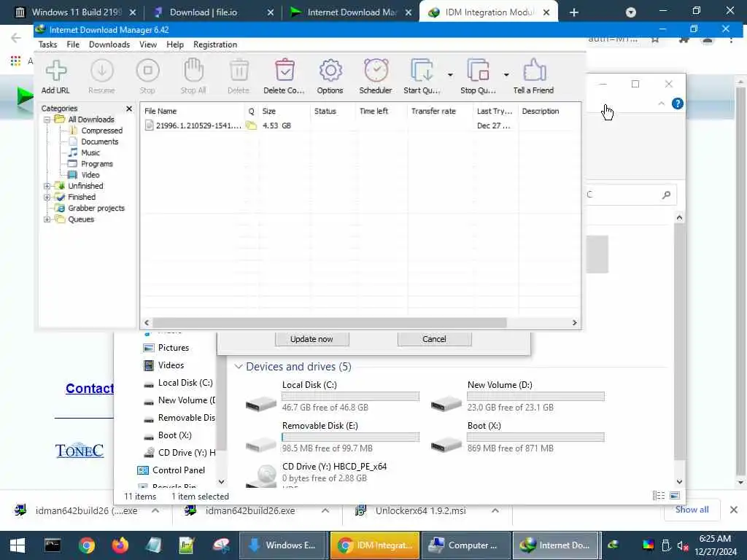Select the Video category
The width and height of the screenshot is (747, 560).
pyautogui.click(x=90, y=175)
